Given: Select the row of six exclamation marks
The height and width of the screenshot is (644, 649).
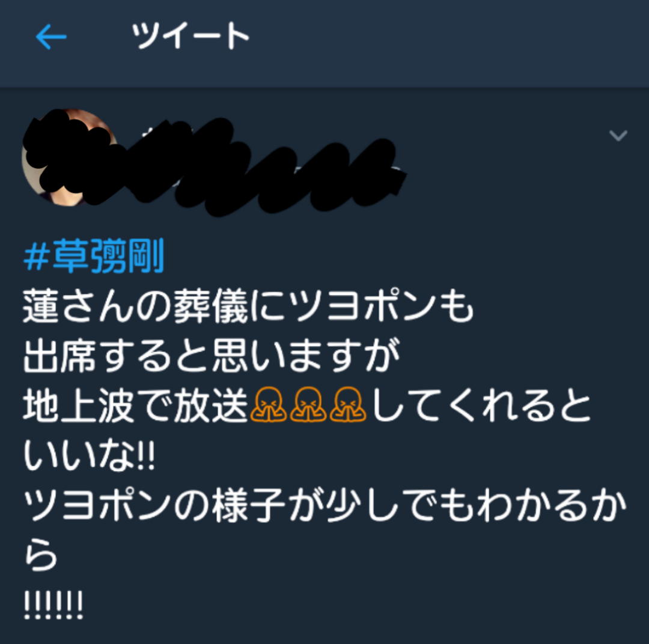Looking at the screenshot, I should tap(53, 604).
